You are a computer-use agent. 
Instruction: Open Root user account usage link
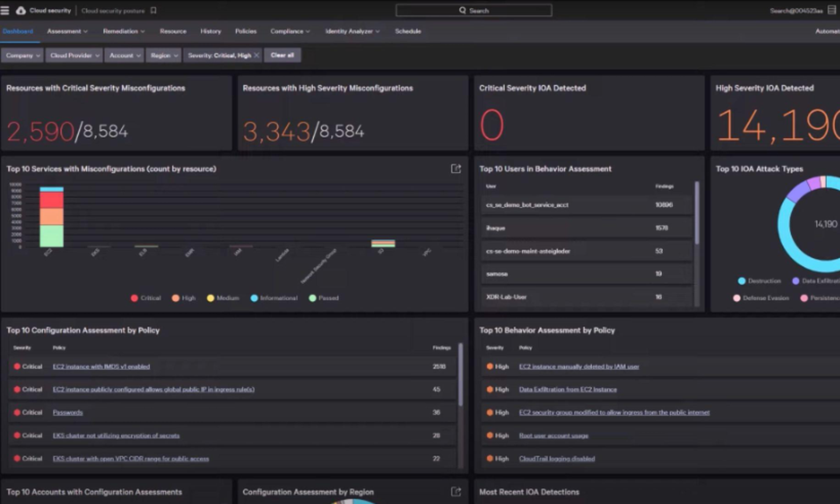tap(553, 436)
